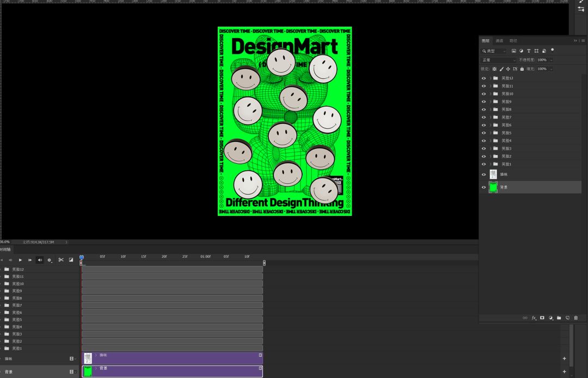Play the timeline
This screenshot has height=378, width=588.
pyautogui.click(x=20, y=260)
